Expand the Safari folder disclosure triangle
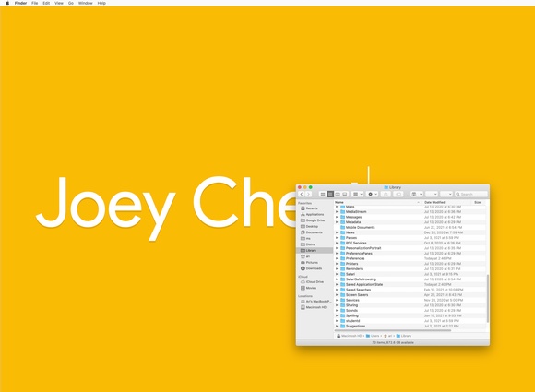 (x=337, y=274)
